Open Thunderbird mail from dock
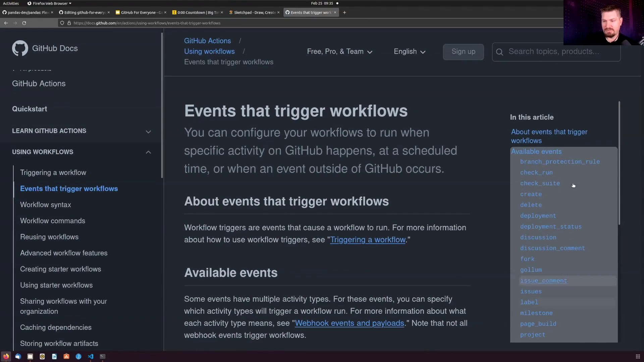 (18, 357)
